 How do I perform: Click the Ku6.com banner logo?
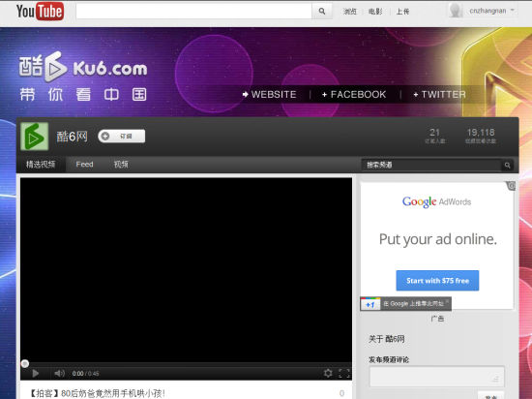(x=83, y=67)
